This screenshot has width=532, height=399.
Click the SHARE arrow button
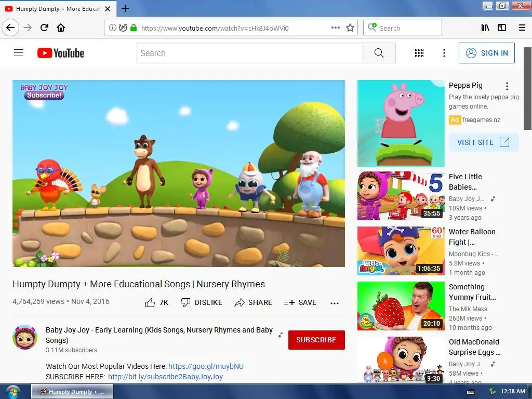(x=253, y=302)
